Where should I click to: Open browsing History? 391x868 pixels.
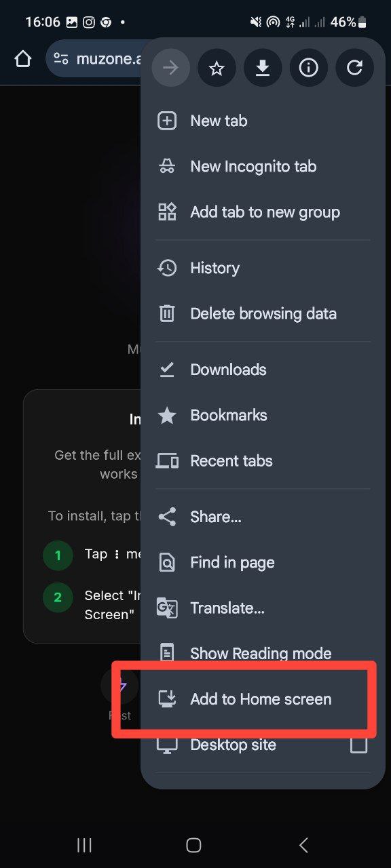263,268
